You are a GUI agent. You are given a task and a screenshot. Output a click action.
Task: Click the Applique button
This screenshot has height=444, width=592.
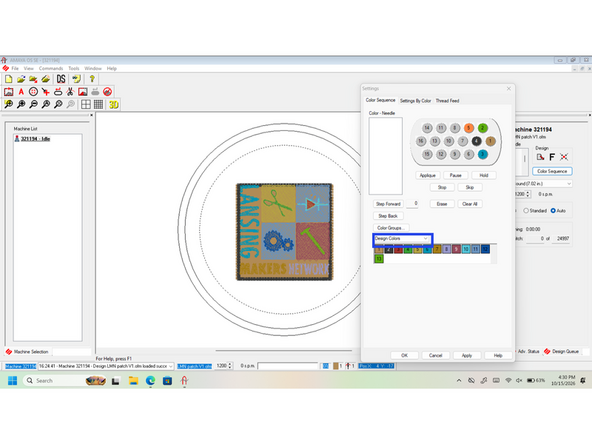[428, 175]
